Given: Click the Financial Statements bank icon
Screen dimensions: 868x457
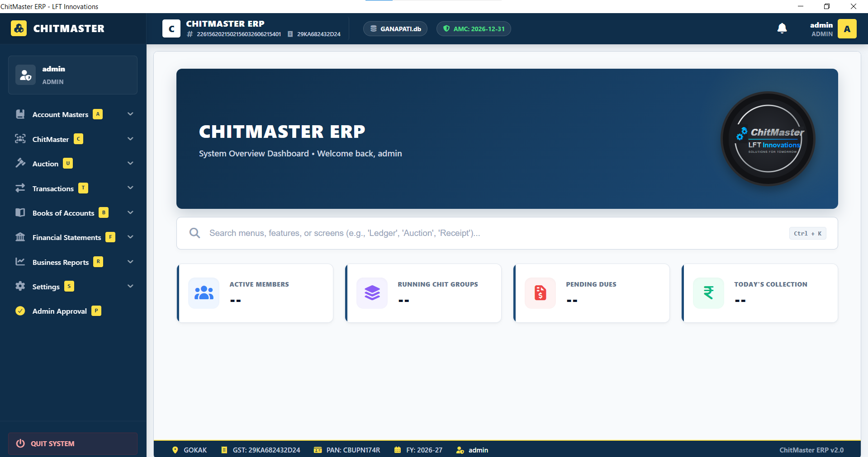Looking at the screenshot, I should coord(20,237).
